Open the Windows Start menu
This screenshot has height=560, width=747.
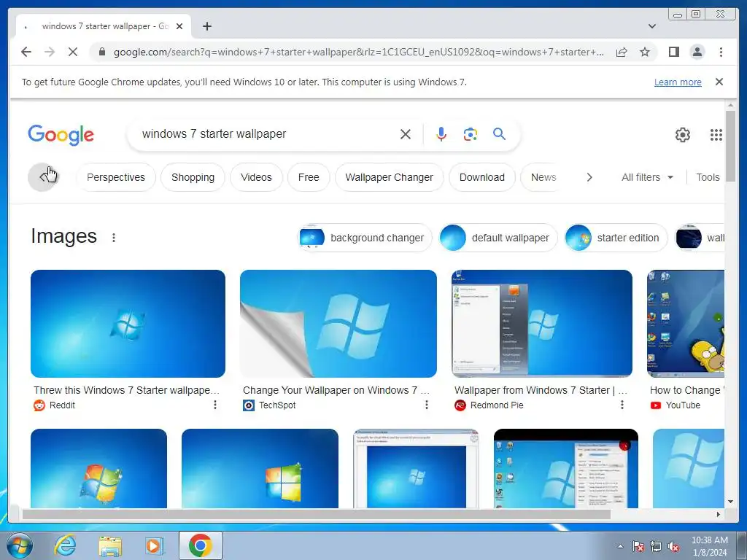pyautogui.click(x=20, y=545)
